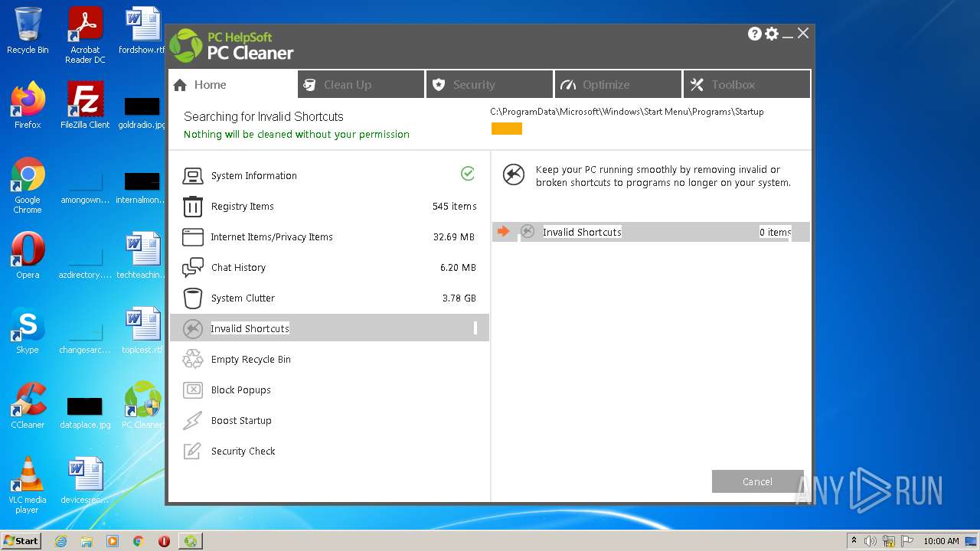This screenshot has width=980, height=551.
Task: Cancel the running scan
Action: (757, 481)
